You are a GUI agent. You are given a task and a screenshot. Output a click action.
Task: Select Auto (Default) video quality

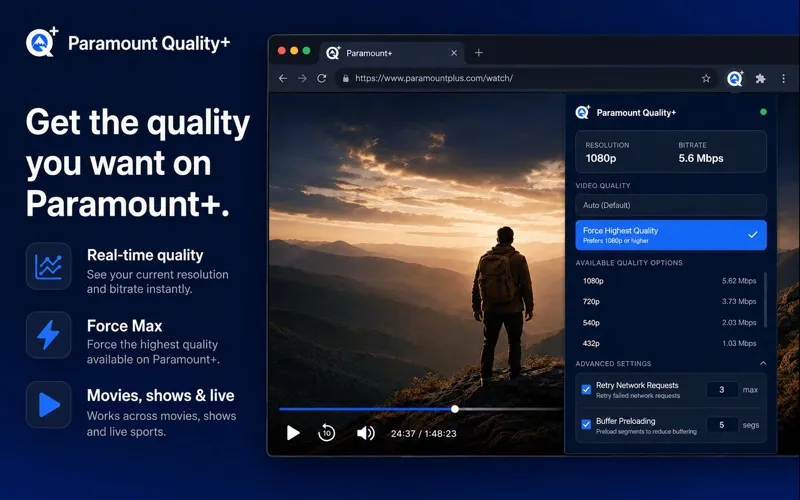[671, 205]
